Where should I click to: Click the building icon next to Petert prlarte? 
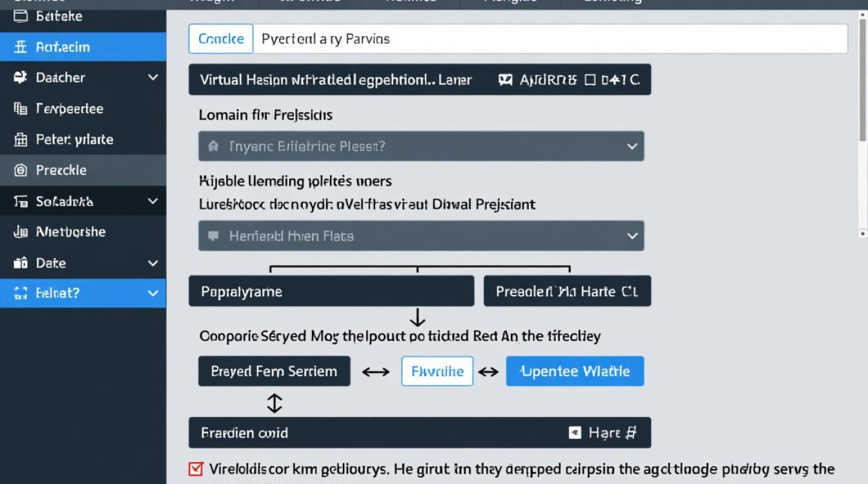(20, 139)
